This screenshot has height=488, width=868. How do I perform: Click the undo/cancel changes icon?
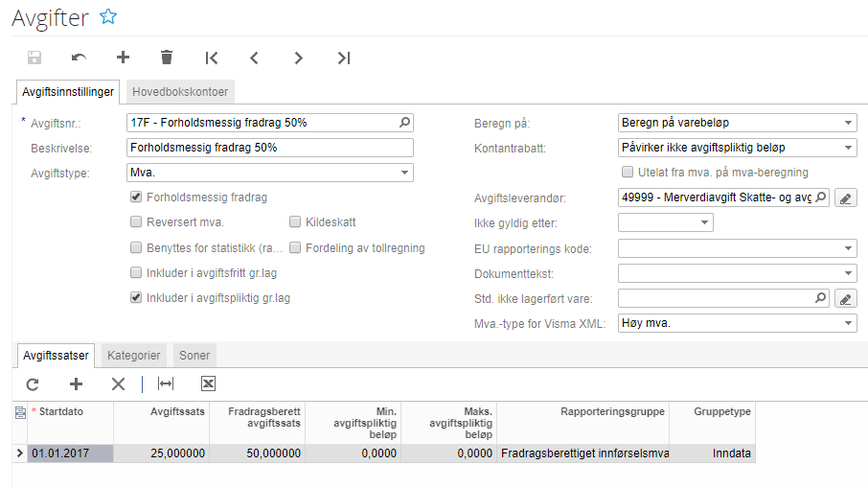click(x=79, y=58)
